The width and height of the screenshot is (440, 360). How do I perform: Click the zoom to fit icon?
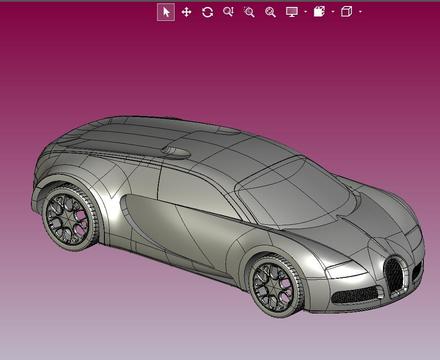coord(270,12)
